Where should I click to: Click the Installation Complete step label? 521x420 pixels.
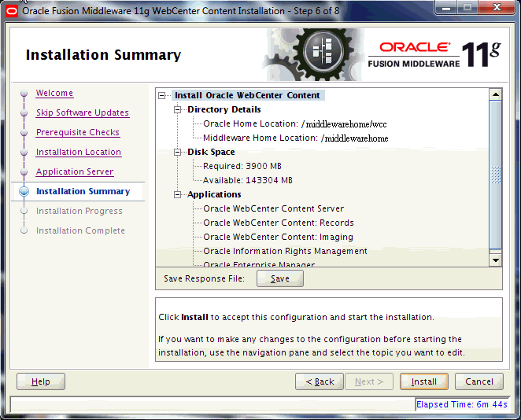coord(80,230)
